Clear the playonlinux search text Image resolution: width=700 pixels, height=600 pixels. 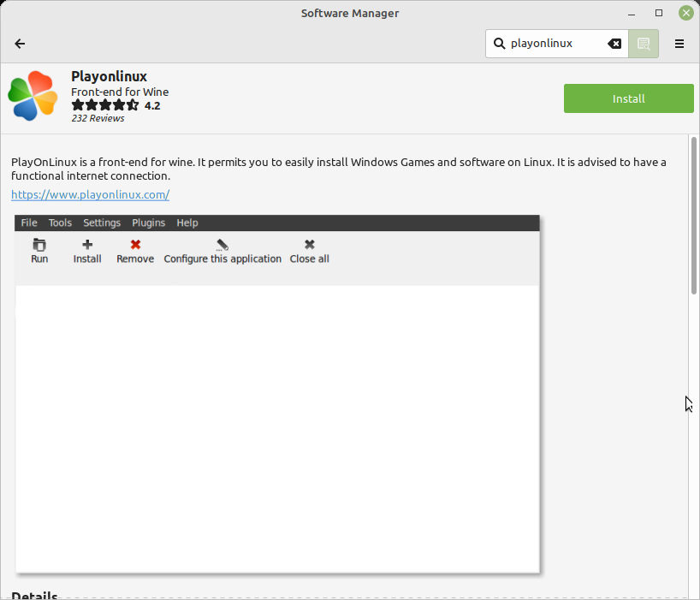pyautogui.click(x=614, y=44)
